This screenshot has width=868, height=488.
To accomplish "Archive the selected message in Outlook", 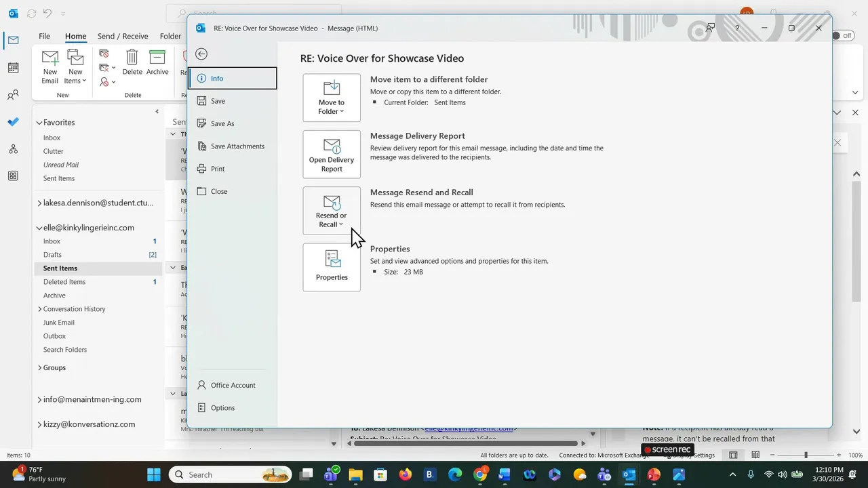I will point(157,62).
